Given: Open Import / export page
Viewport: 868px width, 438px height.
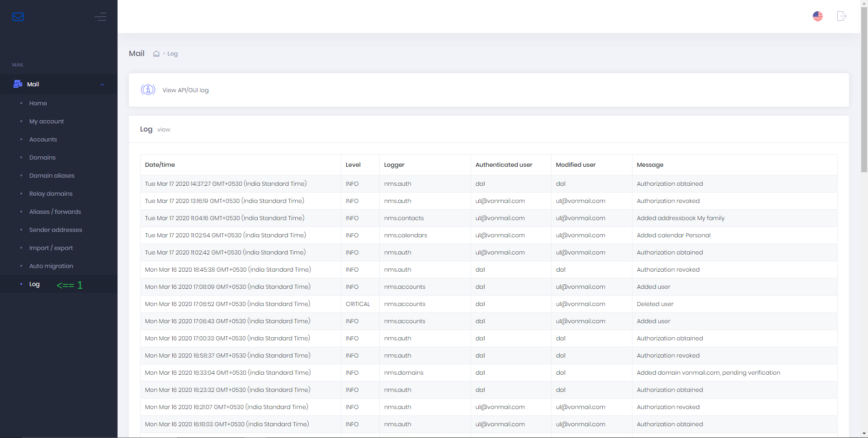Looking at the screenshot, I should (x=51, y=248).
